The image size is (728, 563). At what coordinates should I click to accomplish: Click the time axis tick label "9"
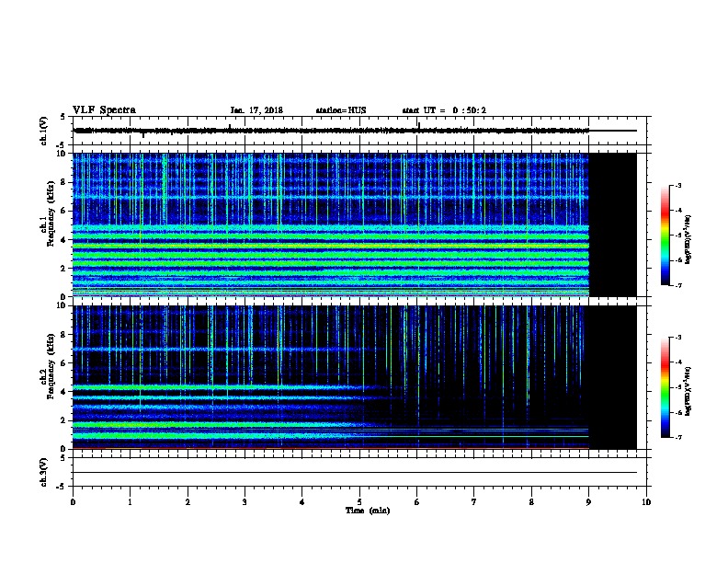(x=588, y=502)
